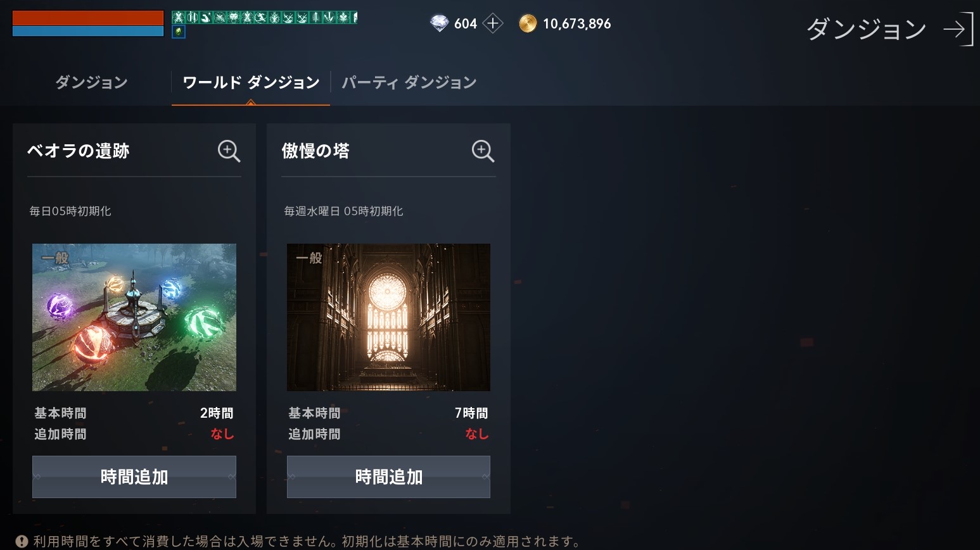Image resolution: width=980 pixels, height=550 pixels.
Task: Tap the green leaf item buff icon
Action: pos(179,31)
